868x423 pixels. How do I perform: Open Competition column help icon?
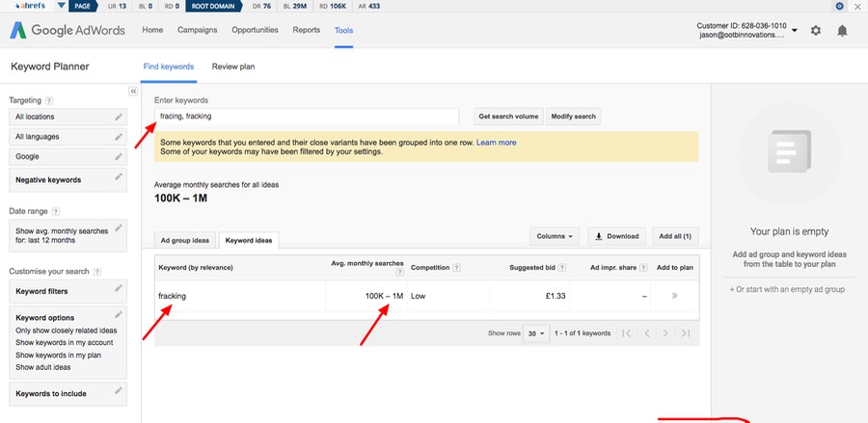click(x=457, y=268)
